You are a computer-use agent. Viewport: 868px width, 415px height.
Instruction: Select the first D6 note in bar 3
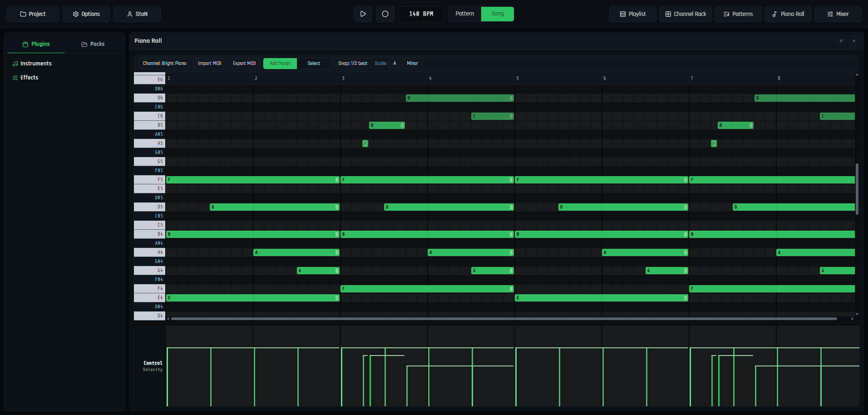(x=460, y=98)
